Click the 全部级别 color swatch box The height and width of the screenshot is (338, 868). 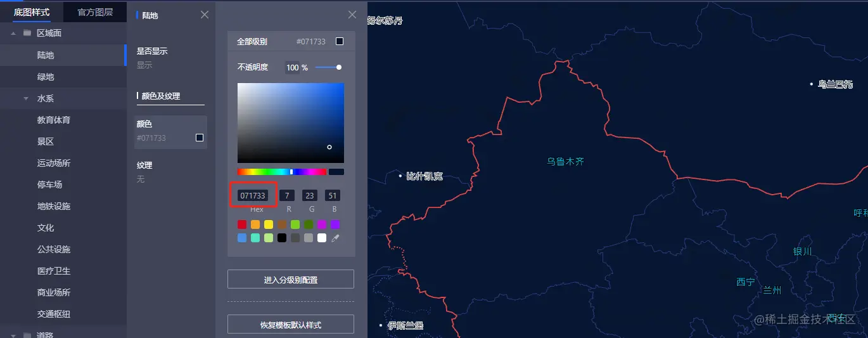(340, 41)
